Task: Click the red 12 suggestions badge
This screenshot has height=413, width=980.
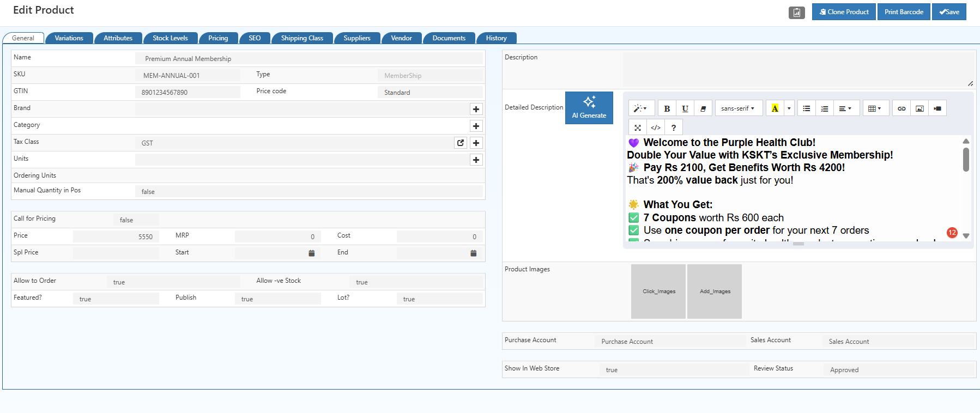Action: click(952, 233)
